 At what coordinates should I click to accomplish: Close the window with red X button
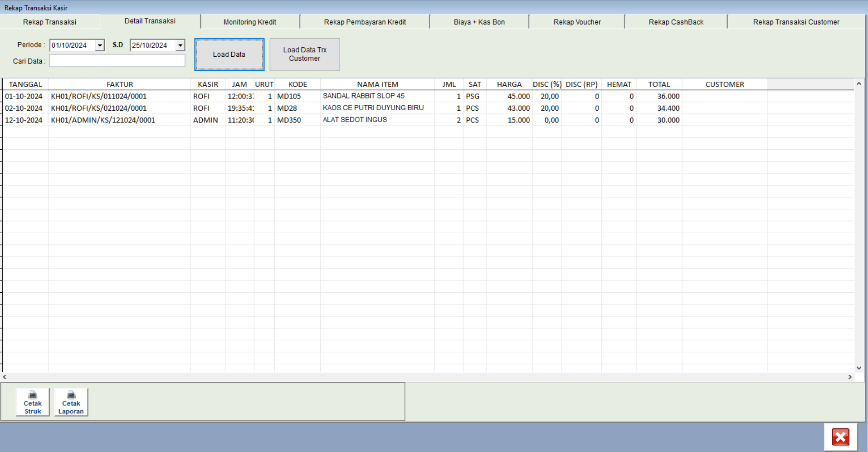click(x=840, y=437)
